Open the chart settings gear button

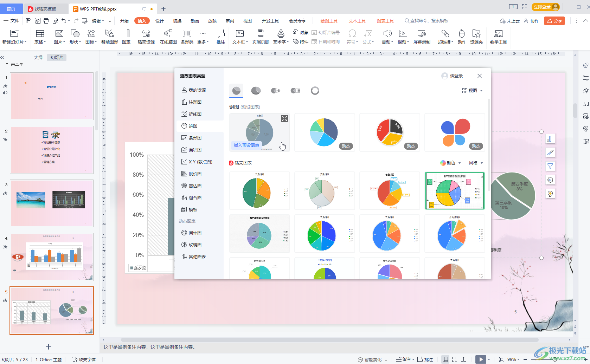550,180
